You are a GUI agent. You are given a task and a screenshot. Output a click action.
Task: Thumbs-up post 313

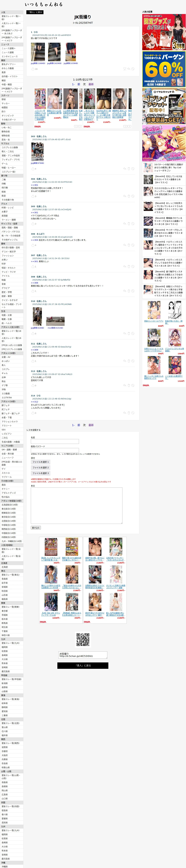click(x=33, y=386)
